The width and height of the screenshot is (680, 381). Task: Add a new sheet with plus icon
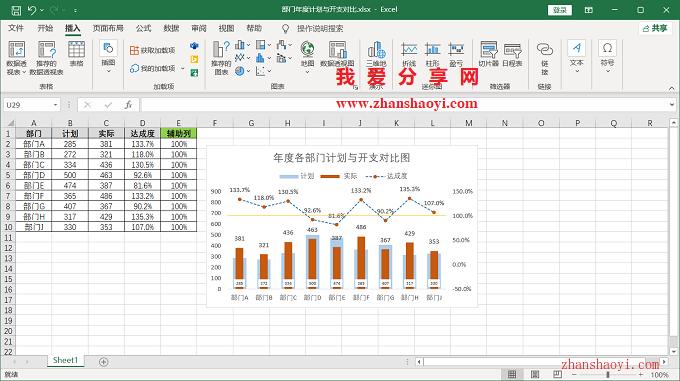pos(103,361)
